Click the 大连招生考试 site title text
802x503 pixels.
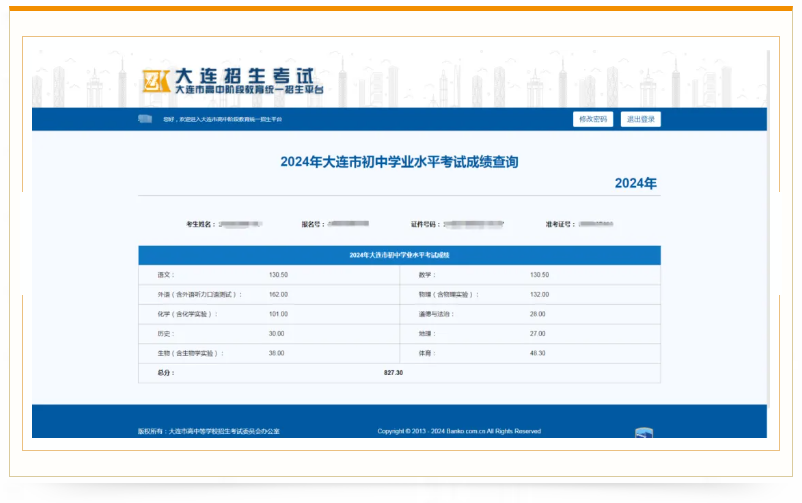tap(244, 76)
